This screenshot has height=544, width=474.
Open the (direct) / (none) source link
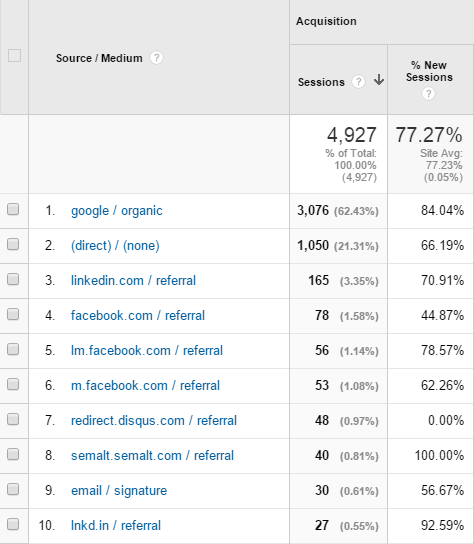115,246
